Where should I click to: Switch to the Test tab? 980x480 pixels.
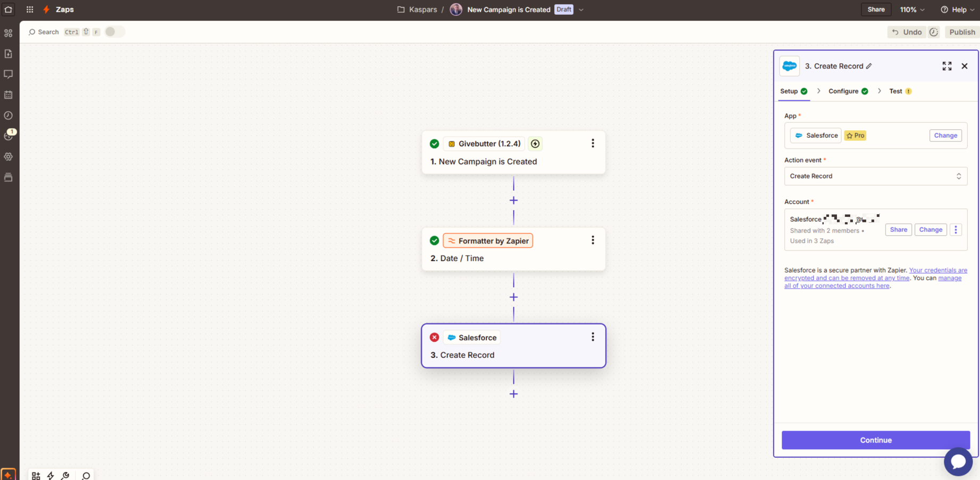[x=900, y=91]
